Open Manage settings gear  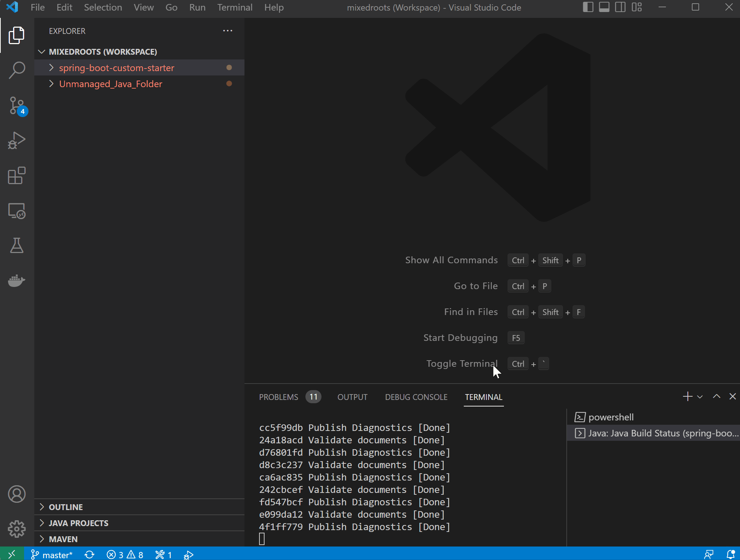pyautogui.click(x=17, y=529)
